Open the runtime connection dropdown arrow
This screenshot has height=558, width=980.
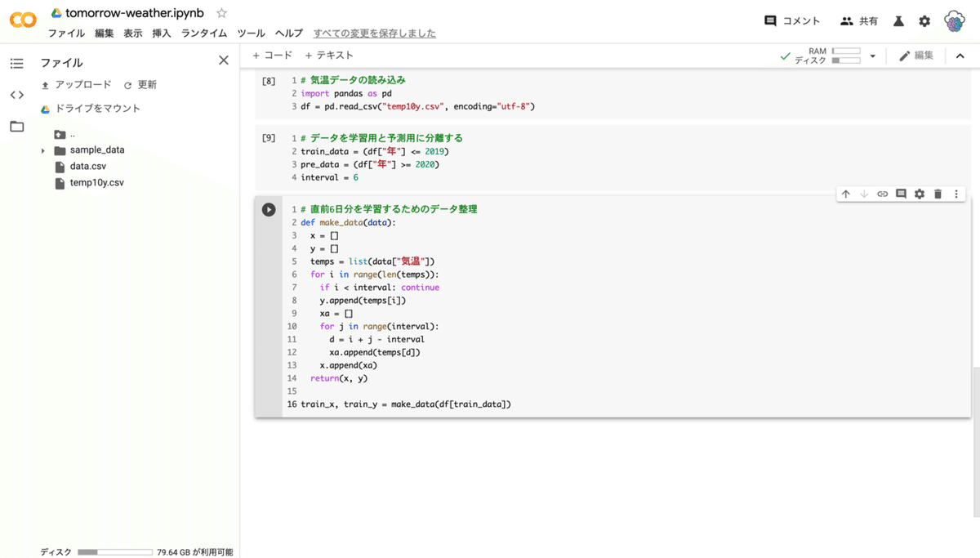pos(872,56)
